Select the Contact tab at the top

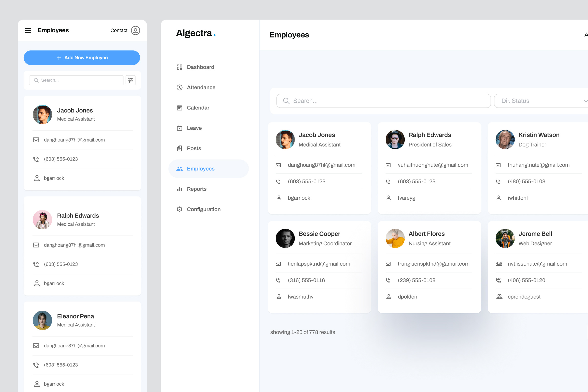click(x=119, y=30)
